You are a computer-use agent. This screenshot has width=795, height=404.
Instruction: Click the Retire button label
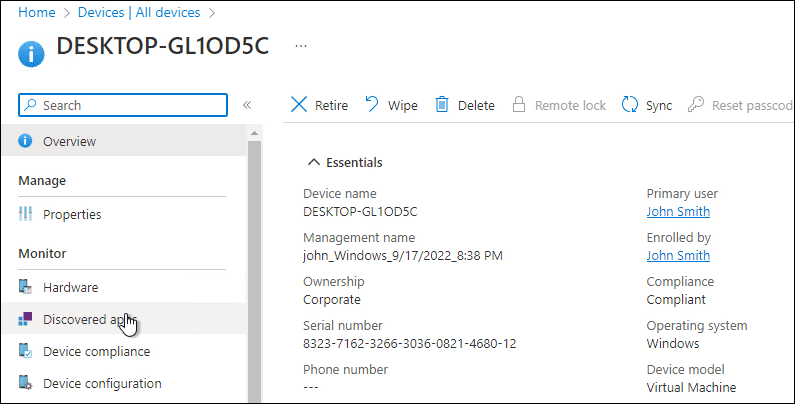[331, 105]
